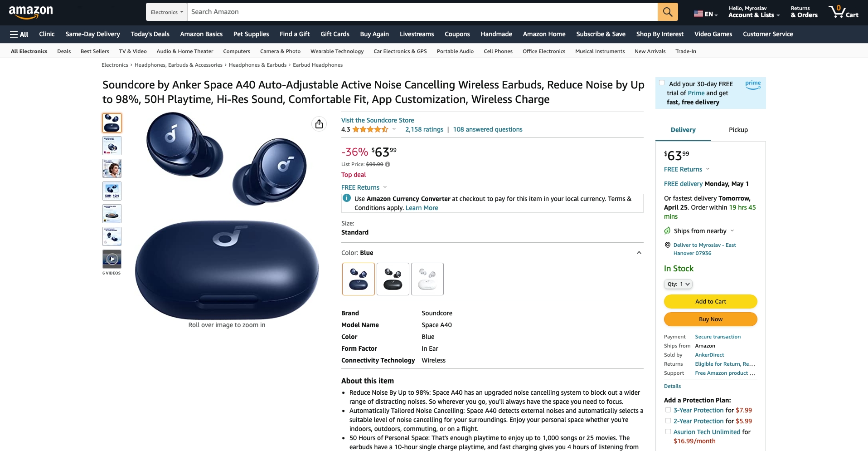Click the List Price info icon
Screen dimensions: 868x451
(388, 164)
